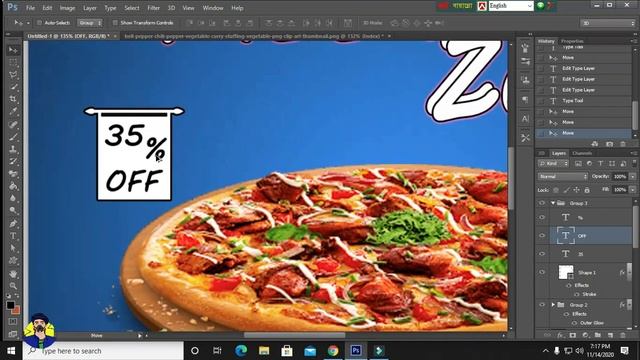Collapse the Group 3 folder

[553, 203]
